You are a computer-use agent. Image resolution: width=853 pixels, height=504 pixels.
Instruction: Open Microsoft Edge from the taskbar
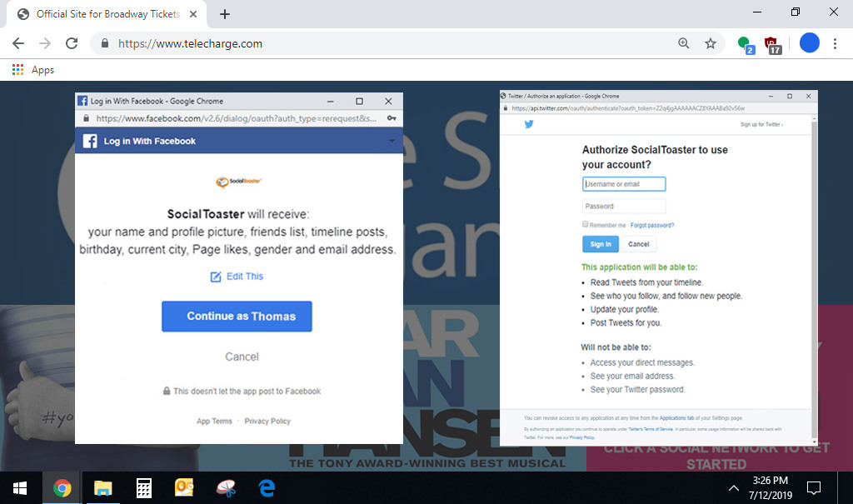pyautogui.click(x=267, y=488)
